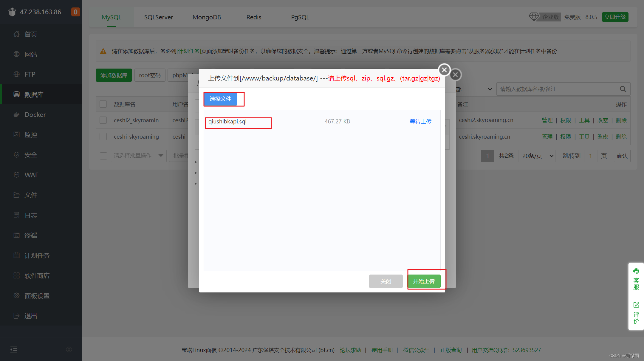
Task: Click the 退出 logout sidebar item
Action: pos(41,316)
